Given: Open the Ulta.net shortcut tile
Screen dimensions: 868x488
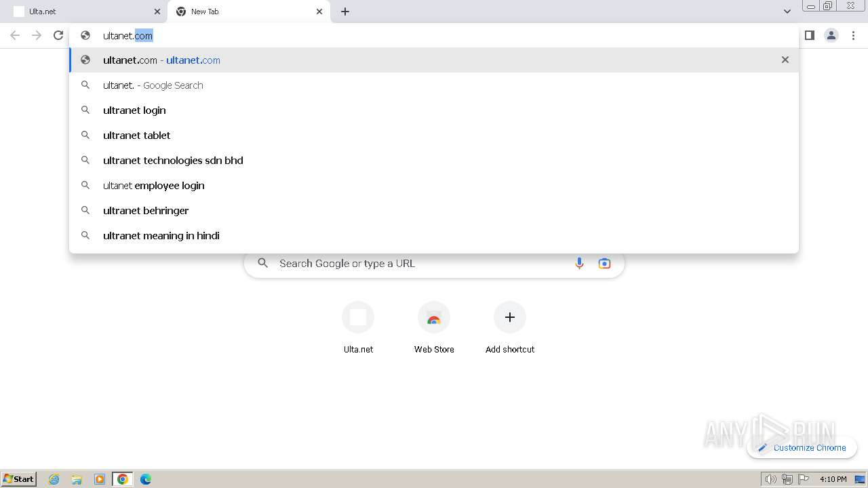Looking at the screenshot, I should click(358, 327).
